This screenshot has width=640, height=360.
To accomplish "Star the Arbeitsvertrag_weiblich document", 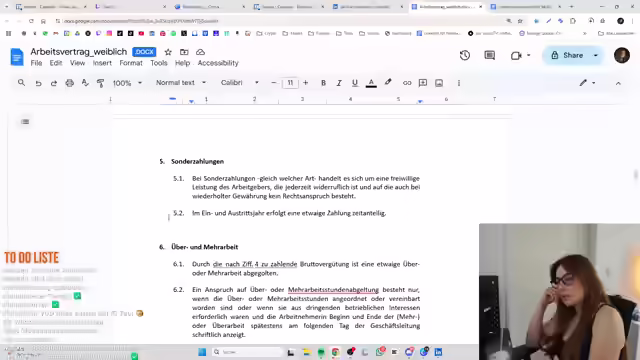I will coord(168,52).
